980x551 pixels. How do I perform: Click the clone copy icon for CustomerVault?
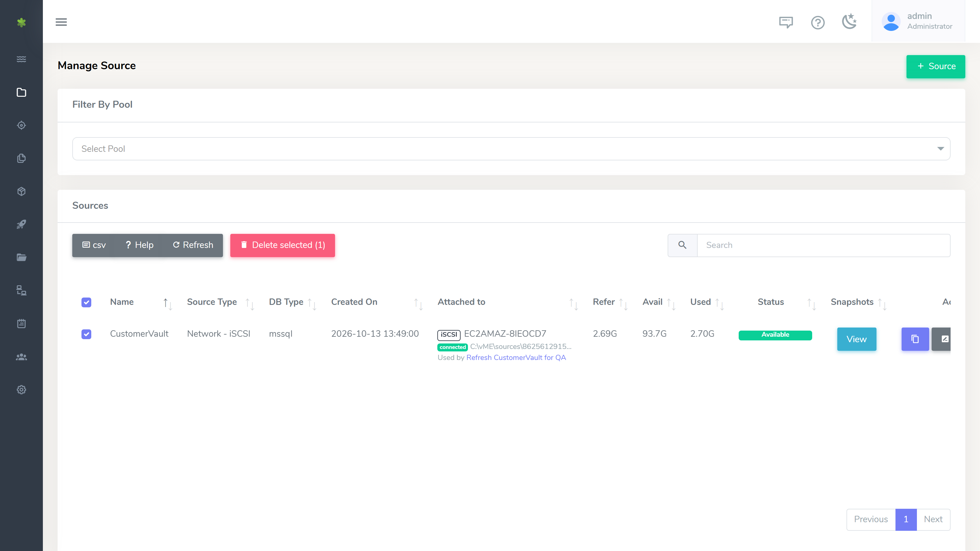pos(915,339)
